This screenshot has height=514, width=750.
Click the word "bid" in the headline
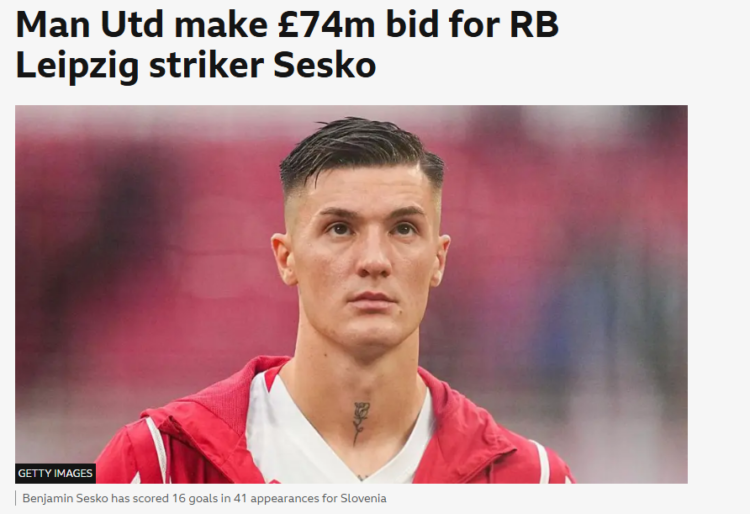coord(412,24)
